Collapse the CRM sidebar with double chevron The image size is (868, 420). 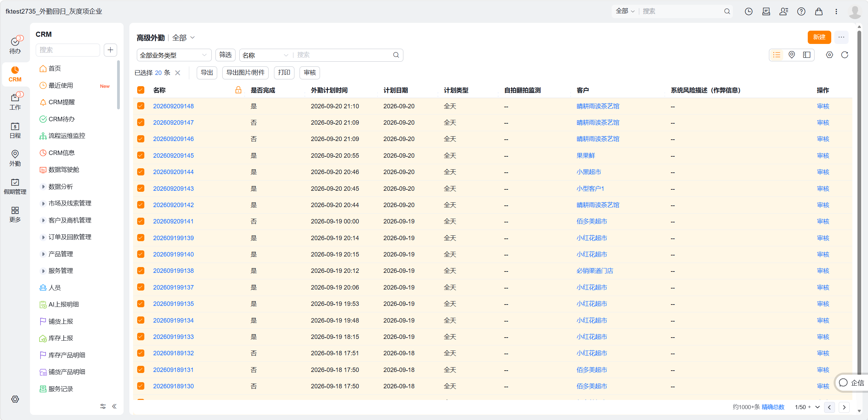(114, 406)
